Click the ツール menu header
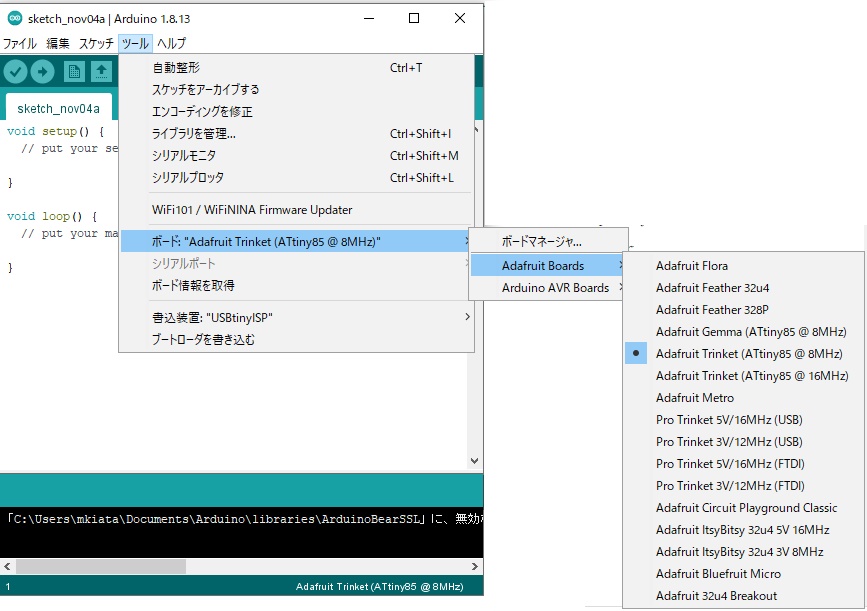867x611 pixels. click(x=135, y=43)
